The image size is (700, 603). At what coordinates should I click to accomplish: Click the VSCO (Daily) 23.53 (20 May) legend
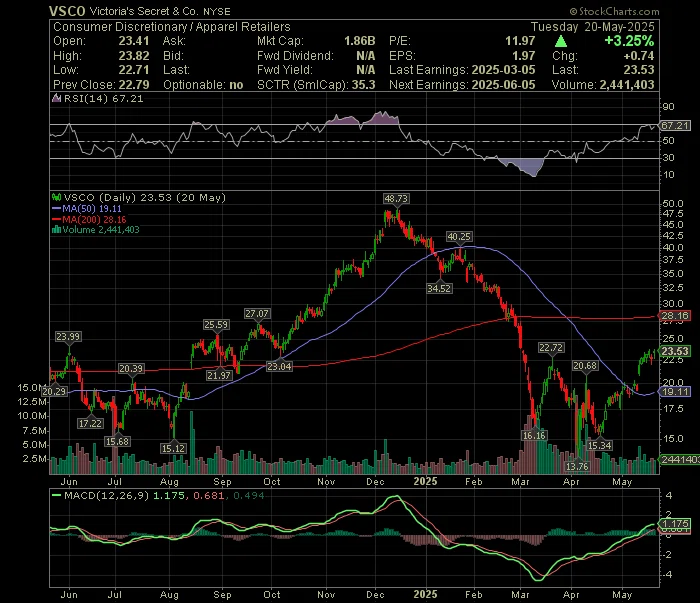coord(145,197)
